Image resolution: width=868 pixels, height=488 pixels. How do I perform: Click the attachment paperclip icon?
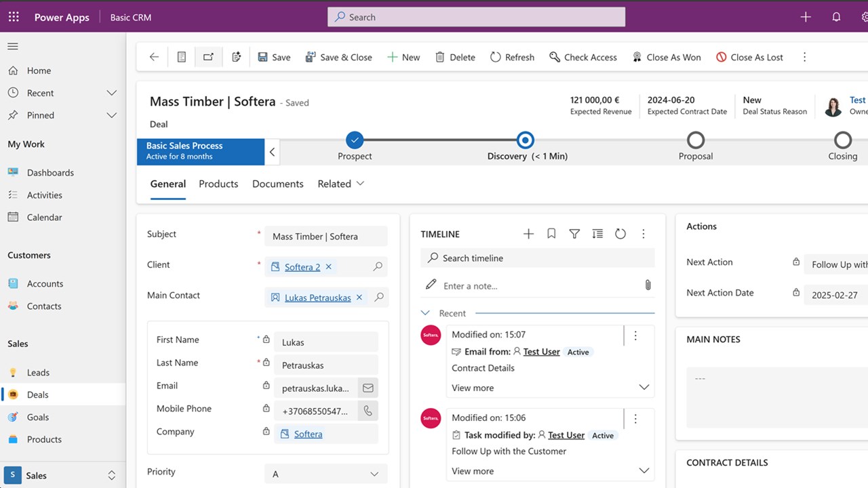click(648, 285)
